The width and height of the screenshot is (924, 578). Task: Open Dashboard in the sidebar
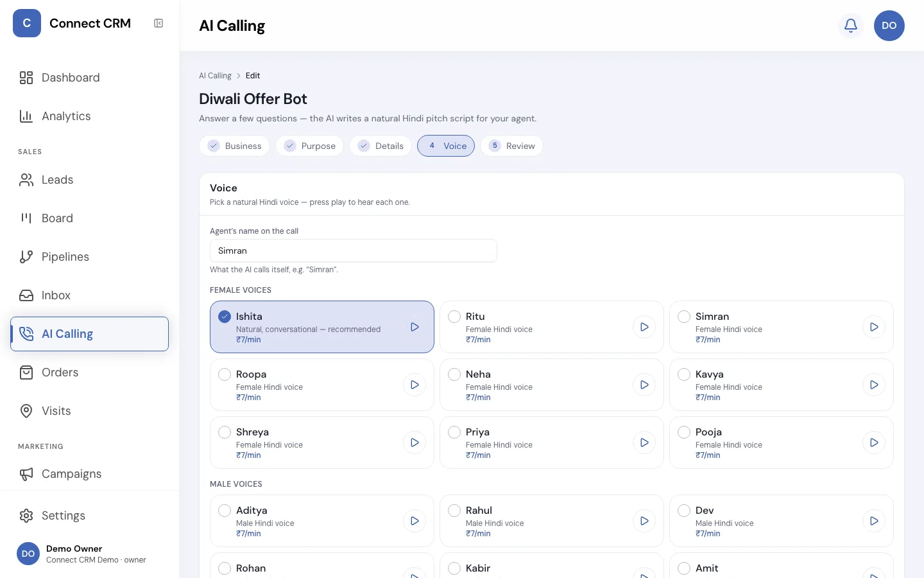tap(89, 78)
